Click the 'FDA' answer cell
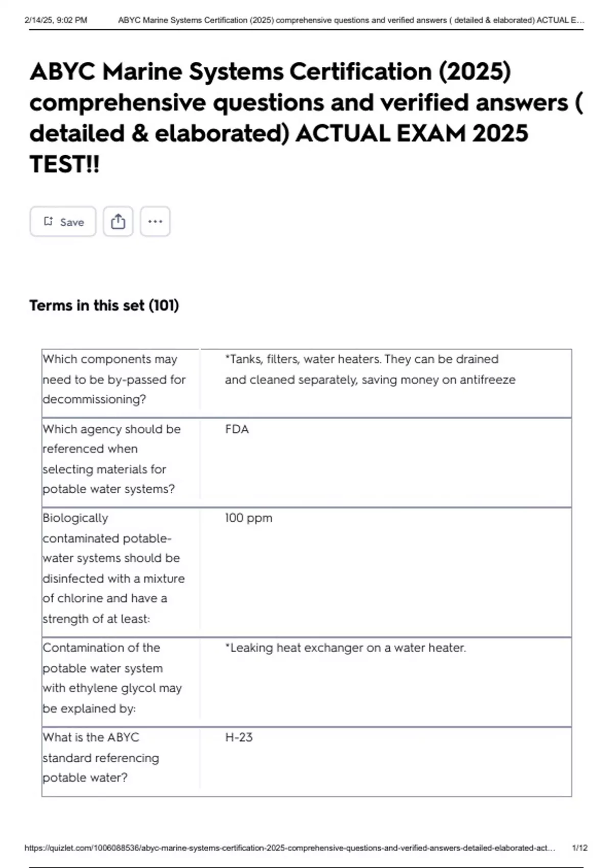Screen dimensions: 613x868 (237, 429)
